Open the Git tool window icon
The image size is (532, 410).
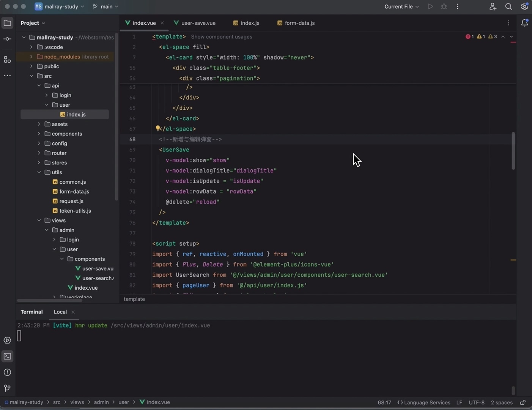[x=7, y=388]
